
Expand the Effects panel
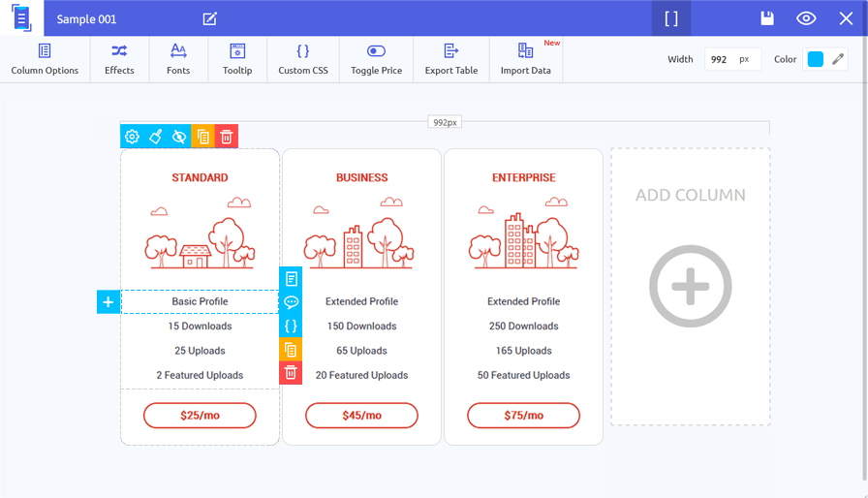coord(119,59)
